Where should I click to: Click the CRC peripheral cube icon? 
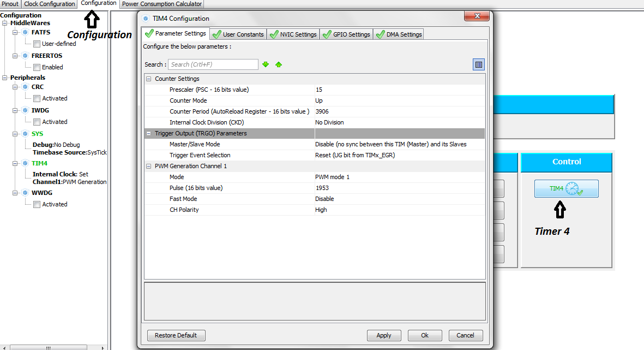tap(25, 87)
